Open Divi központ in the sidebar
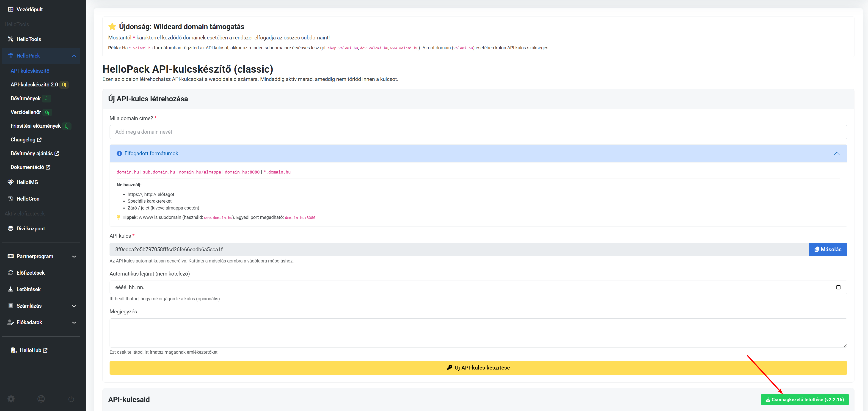Screen dimensions: 868x411 coord(30,228)
